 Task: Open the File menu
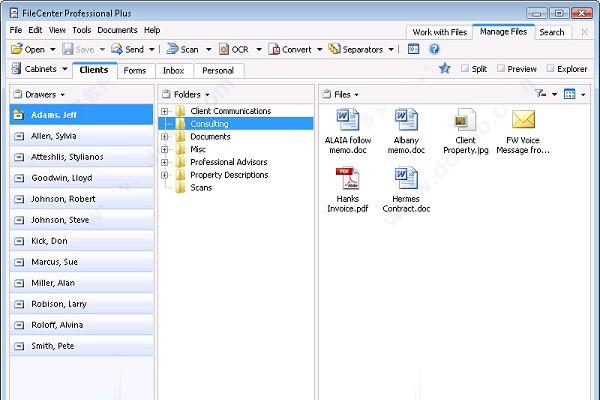coord(16,30)
